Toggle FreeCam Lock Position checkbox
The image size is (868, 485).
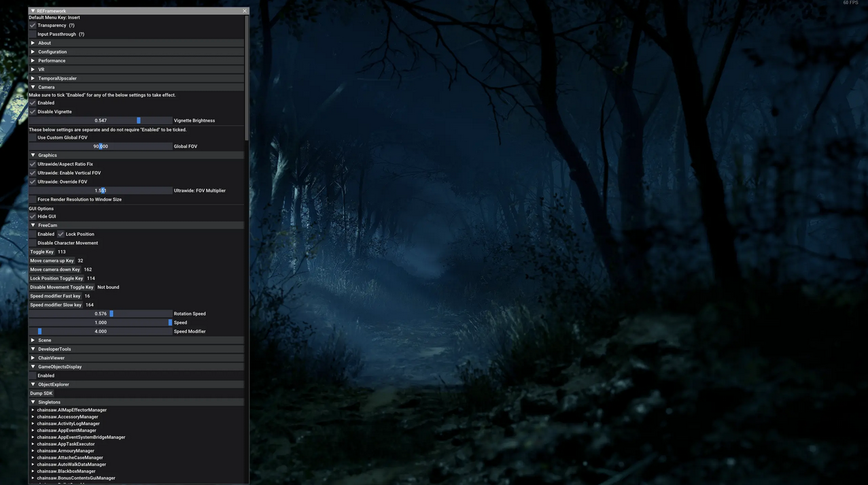coord(60,234)
